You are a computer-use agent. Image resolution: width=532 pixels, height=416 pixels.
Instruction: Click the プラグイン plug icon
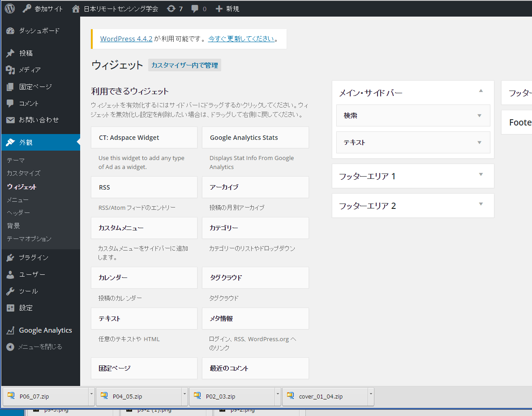point(10,258)
